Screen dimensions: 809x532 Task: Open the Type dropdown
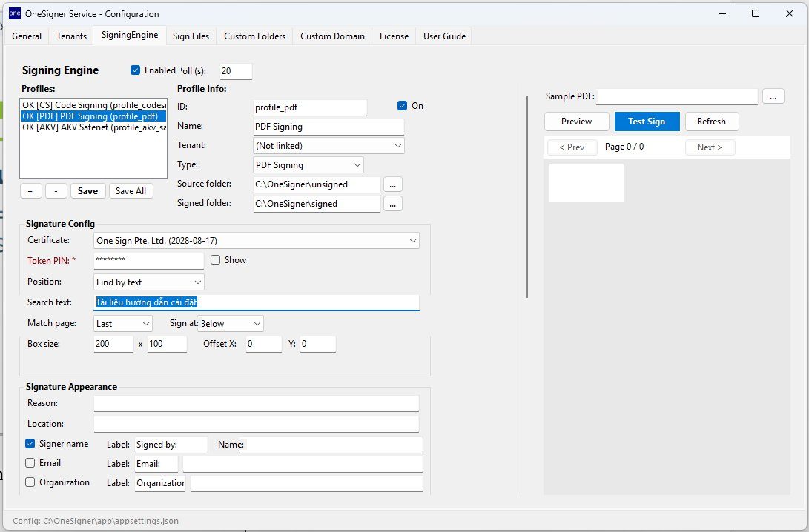(x=308, y=165)
